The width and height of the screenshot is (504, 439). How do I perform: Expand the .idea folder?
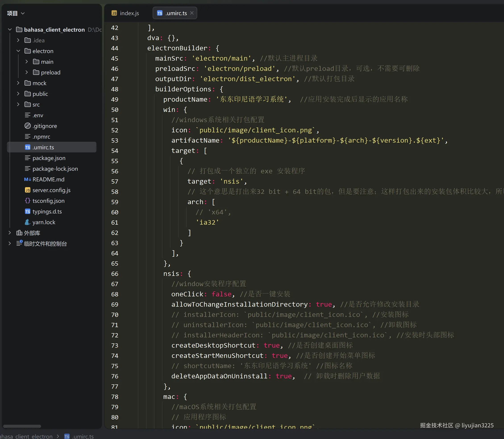coord(18,40)
